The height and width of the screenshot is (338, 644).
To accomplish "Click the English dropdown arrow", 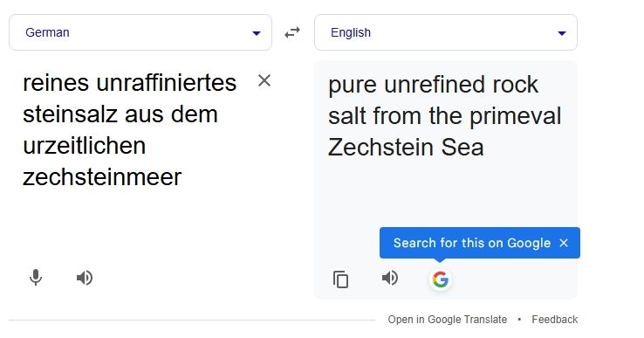I will point(562,33).
